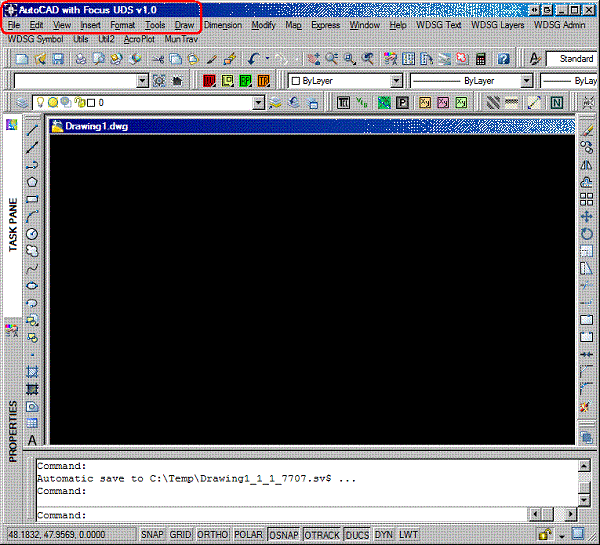
Task: Click the red toolbar swatch icon
Action: [x=209, y=81]
